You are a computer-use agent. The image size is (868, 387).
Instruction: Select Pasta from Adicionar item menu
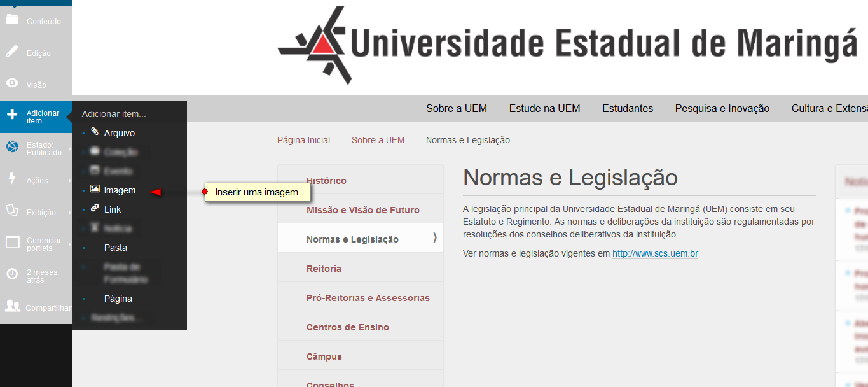point(116,248)
